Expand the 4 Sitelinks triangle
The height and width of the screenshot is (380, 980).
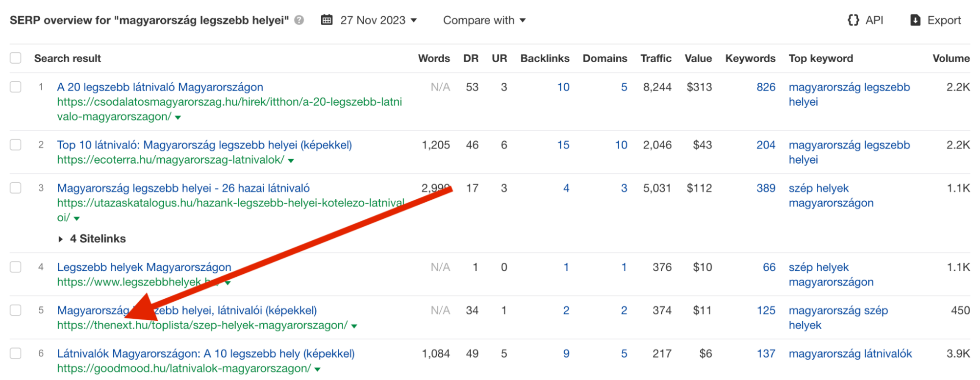coord(60,239)
